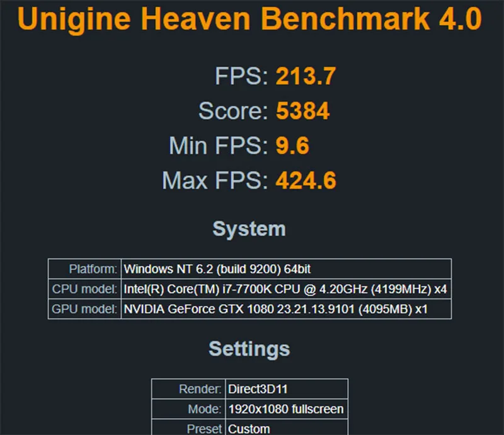Select the Score value 5384
Image resolution: width=504 pixels, height=435 pixels.
coord(302,111)
